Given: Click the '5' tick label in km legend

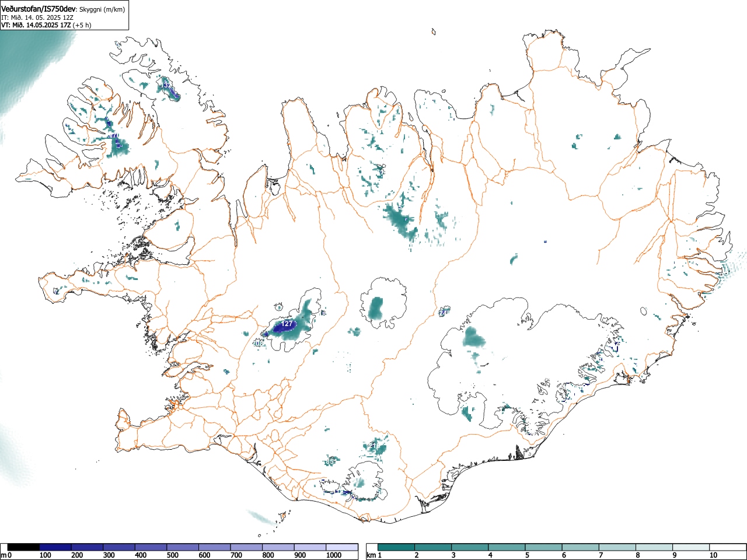Looking at the screenshot, I should point(527,555).
